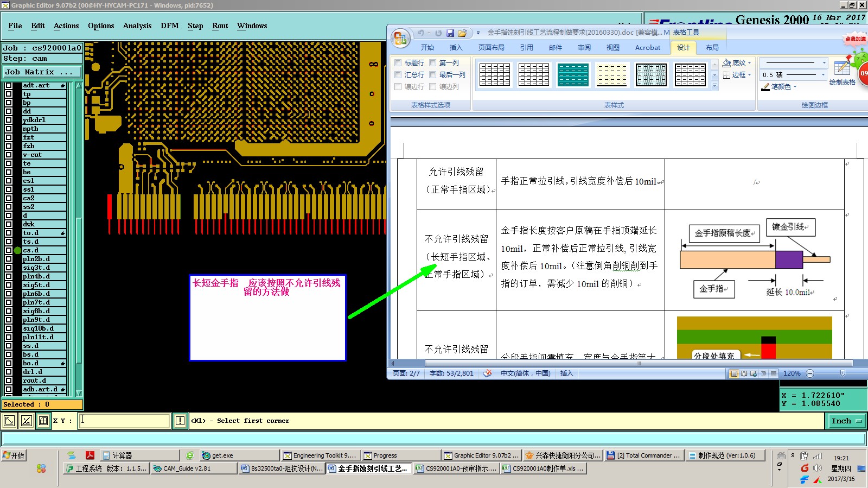Open the Analysis menu

(x=137, y=26)
